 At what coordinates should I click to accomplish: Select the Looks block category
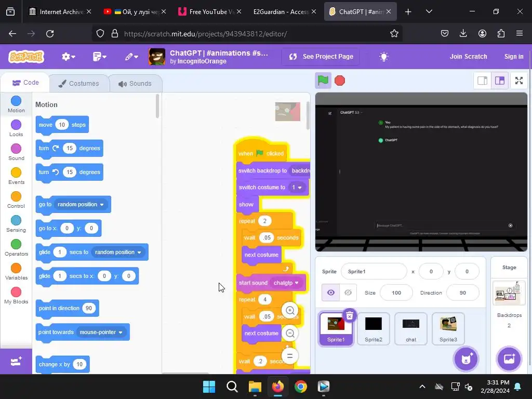16,128
